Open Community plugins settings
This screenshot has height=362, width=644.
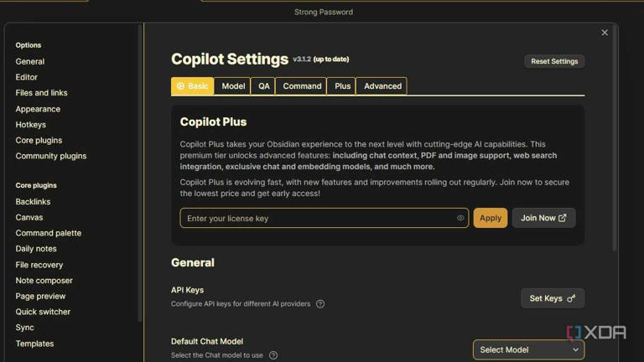[x=51, y=156]
